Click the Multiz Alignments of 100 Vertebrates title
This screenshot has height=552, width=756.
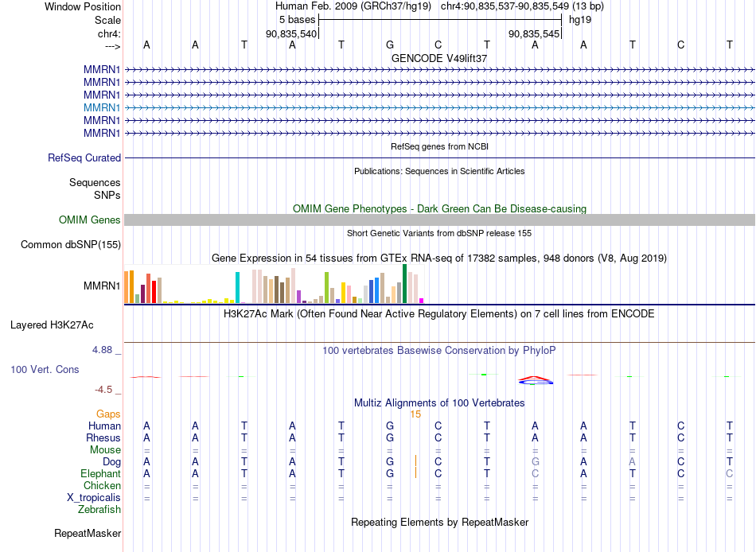tap(439, 402)
